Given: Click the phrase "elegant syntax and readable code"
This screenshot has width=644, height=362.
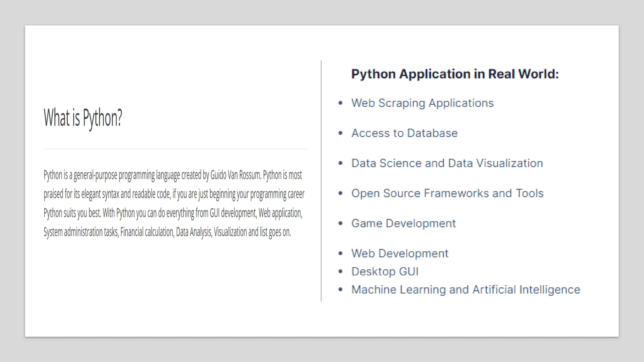Looking at the screenshot, I should pos(126,194).
